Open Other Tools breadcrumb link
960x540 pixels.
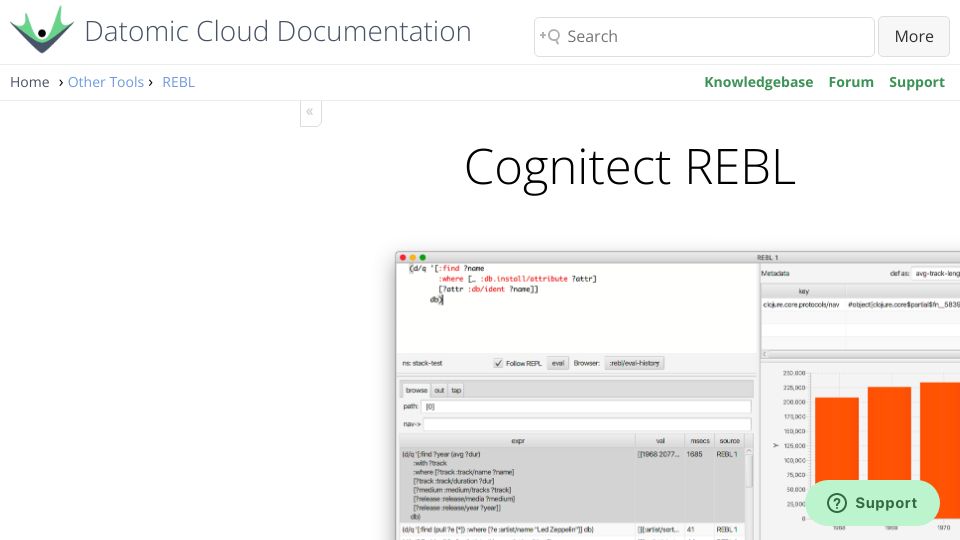[x=105, y=82]
